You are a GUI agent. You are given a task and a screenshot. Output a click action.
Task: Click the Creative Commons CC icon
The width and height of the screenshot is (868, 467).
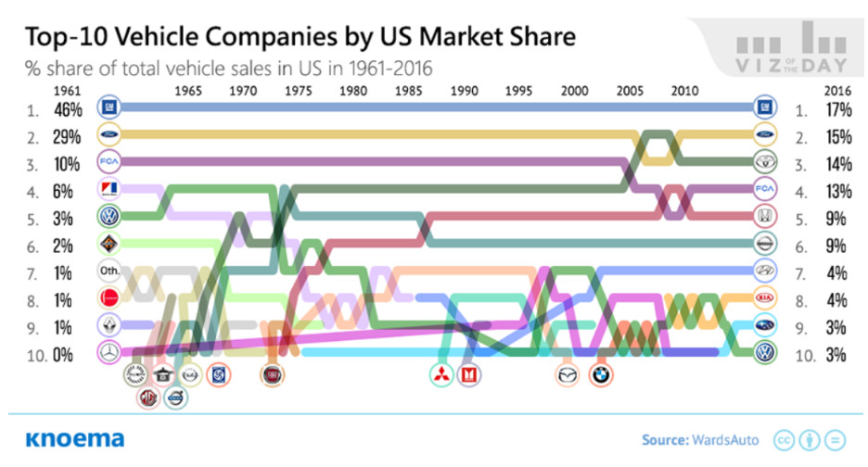pos(784,440)
